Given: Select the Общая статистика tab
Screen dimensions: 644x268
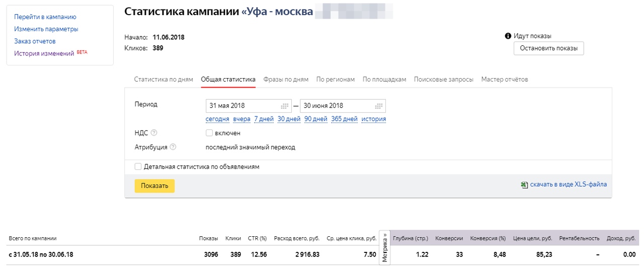Looking at the screenshot, I should [228, 80].
